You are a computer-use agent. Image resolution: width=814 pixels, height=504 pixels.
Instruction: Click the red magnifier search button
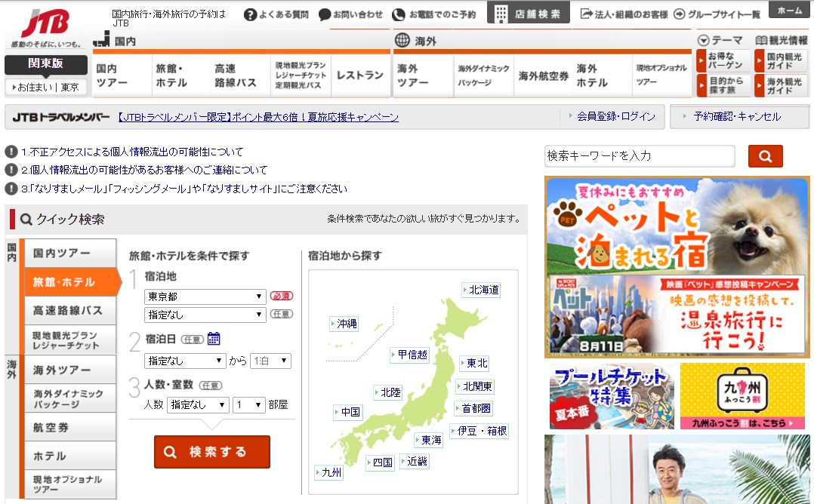click(765, 156)
